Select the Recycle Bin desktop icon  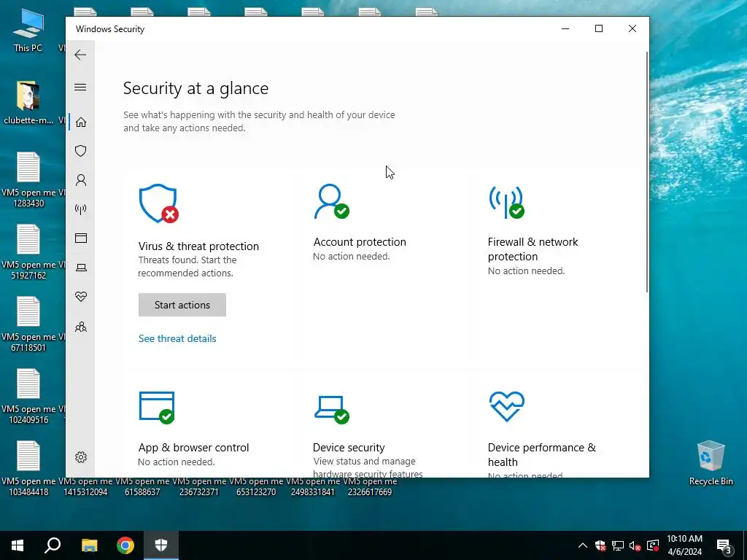711,463
